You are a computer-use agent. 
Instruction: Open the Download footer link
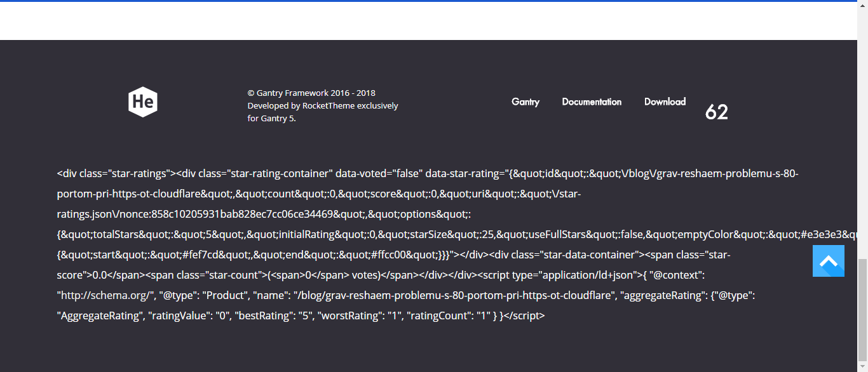tap(665, 102)
